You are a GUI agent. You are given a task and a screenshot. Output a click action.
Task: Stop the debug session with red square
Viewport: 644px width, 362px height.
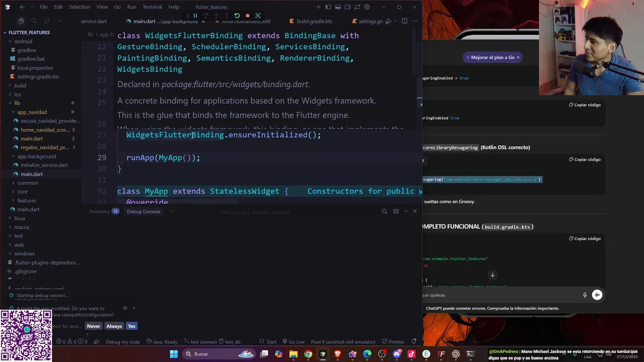[x=248, y=16]
